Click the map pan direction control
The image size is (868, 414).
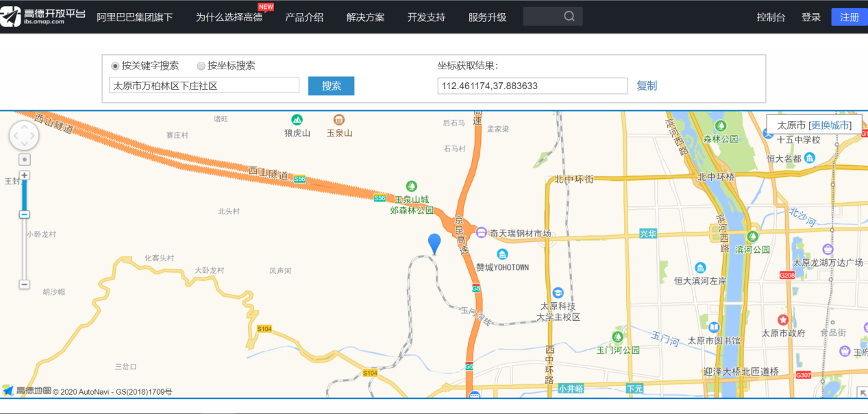click(x=25, y=136)
